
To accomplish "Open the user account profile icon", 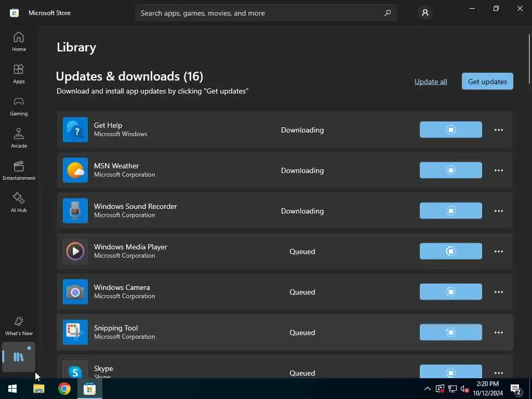I will click(425, 13).
